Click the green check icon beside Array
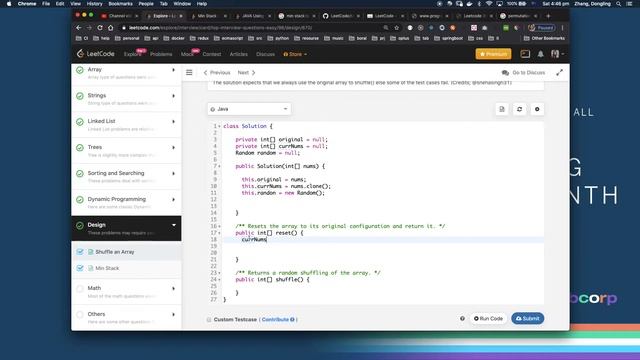Image resolution: width=640 pixels, height=360 pixels. pos(80,70)
